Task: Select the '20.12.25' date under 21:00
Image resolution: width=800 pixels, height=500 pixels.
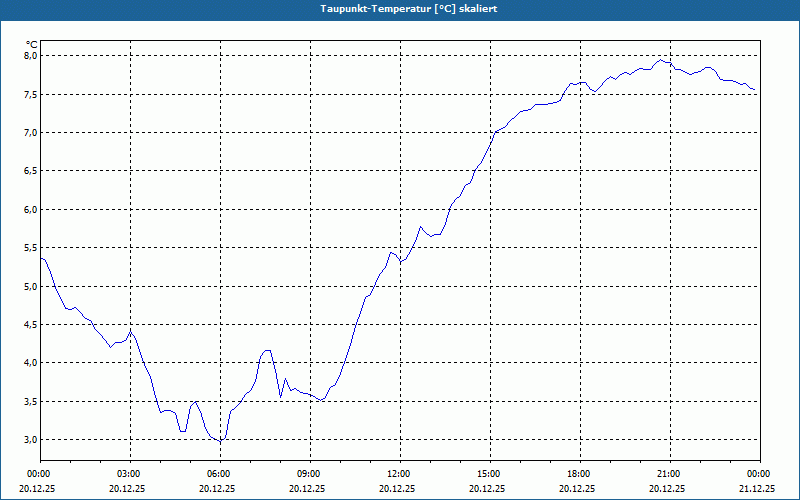Action: coord(667,488)
